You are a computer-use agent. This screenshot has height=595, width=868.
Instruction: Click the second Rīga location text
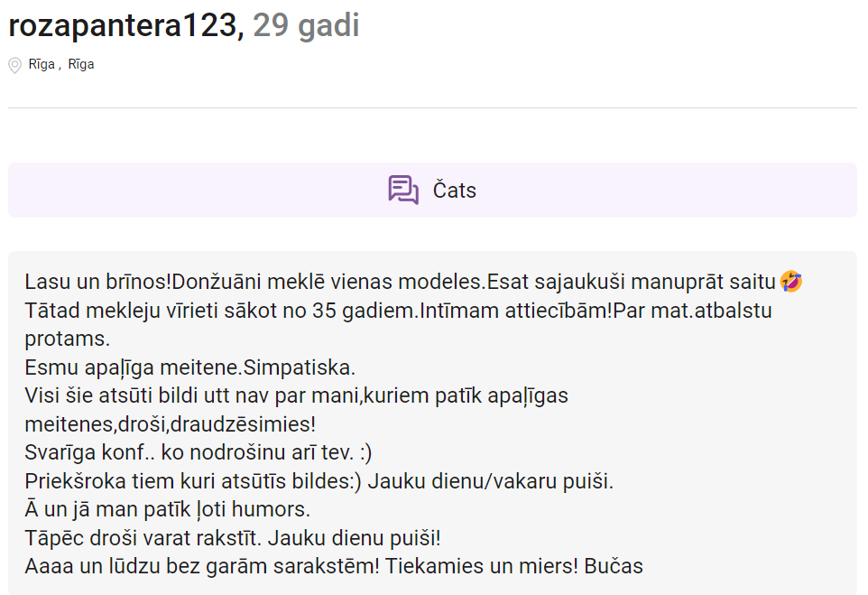(x=81, y=65)
